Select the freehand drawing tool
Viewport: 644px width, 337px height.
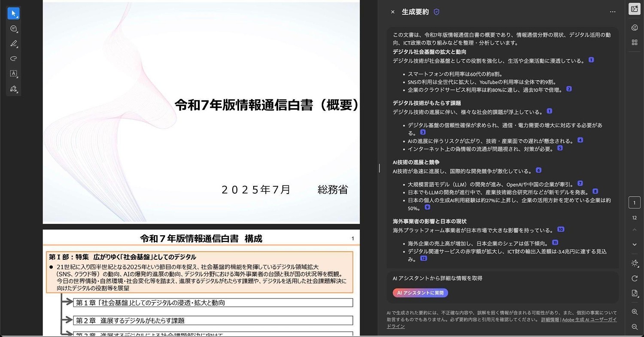(x=13, y=58)
